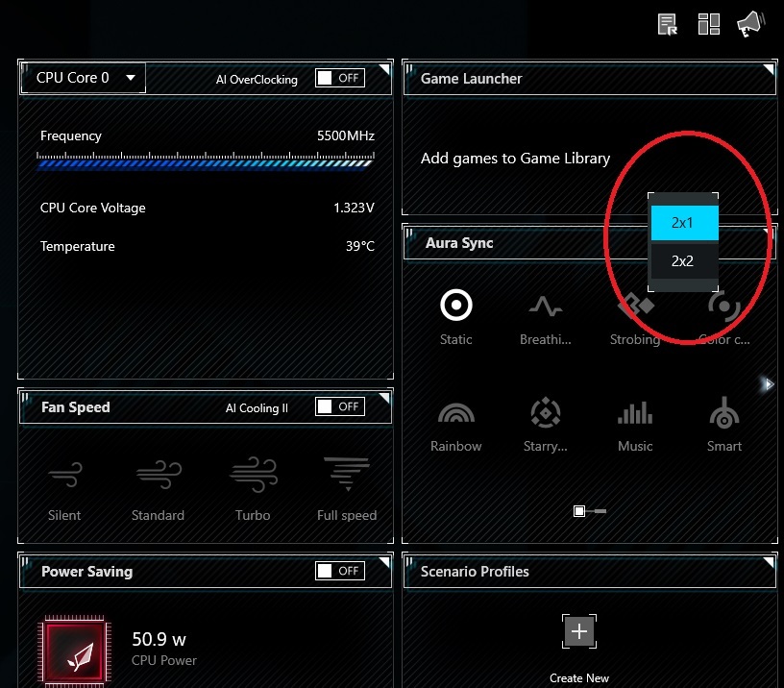Open the Scenario Profiles panel corner menu
The height and width of the screenshot is (688, 784).
point(769,561)
